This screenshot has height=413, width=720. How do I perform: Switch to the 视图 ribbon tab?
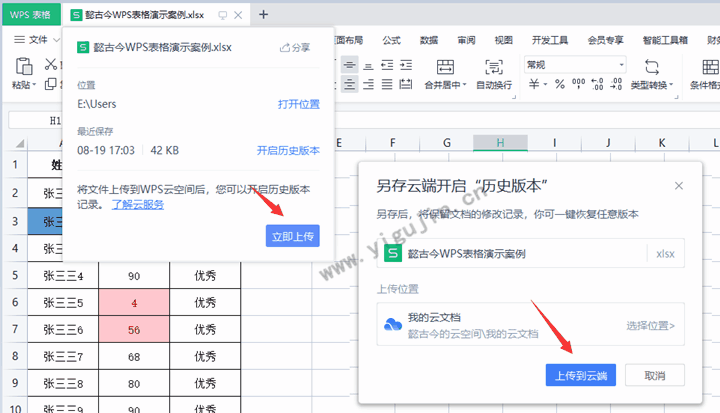tap(503, 40)
